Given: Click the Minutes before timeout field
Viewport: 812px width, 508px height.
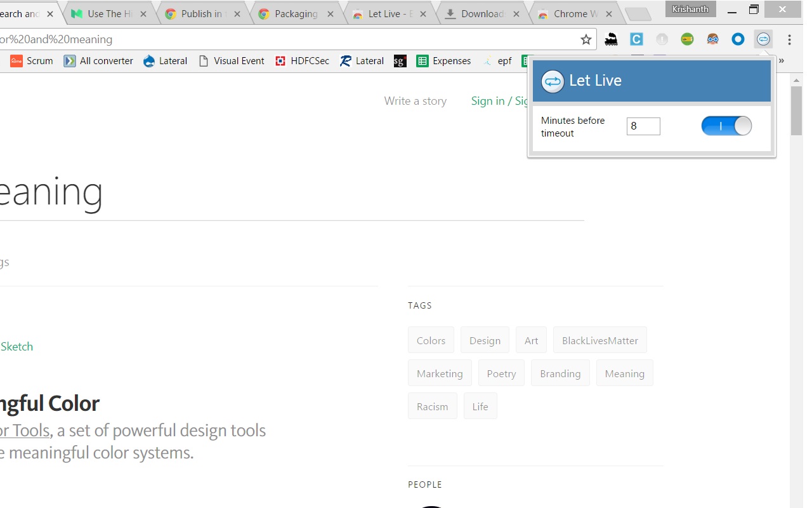Looking at the screenshot, I should (643, 126).
